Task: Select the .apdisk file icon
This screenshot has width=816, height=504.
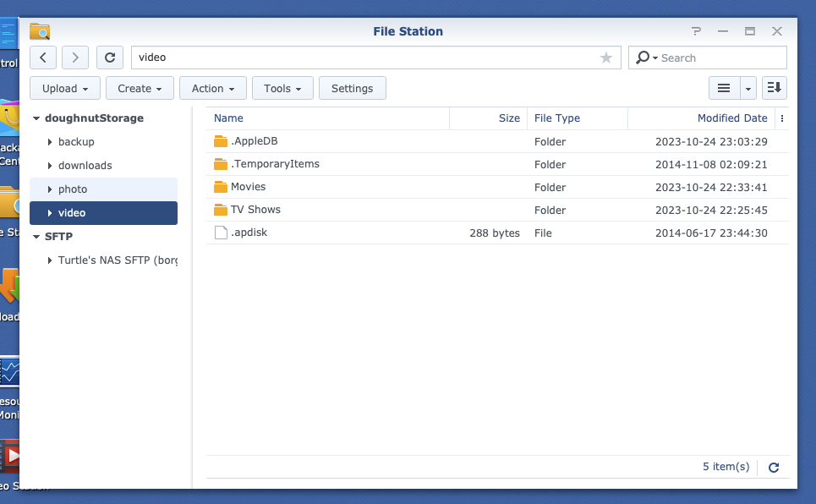Action: 221,233
